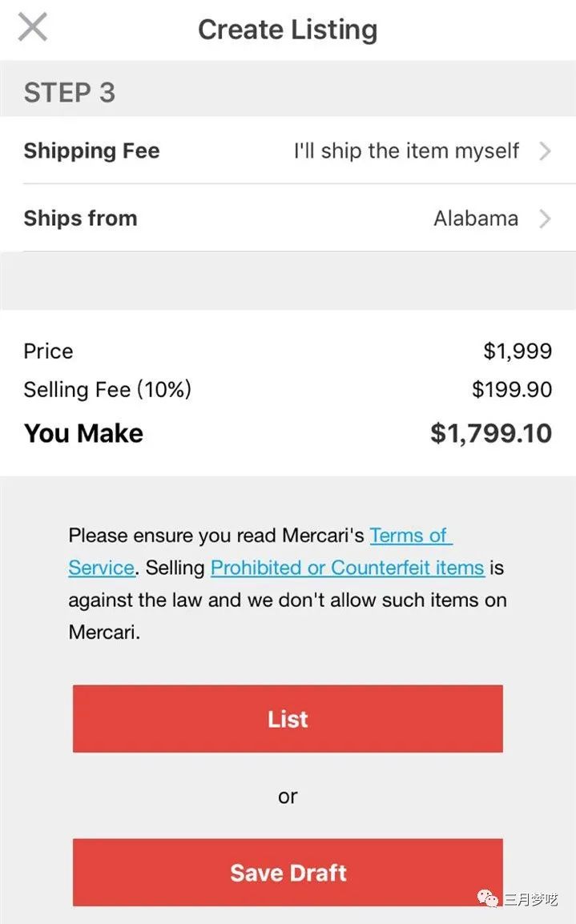
Task: Select the Shipping Fee label
Action: (91, 151)
